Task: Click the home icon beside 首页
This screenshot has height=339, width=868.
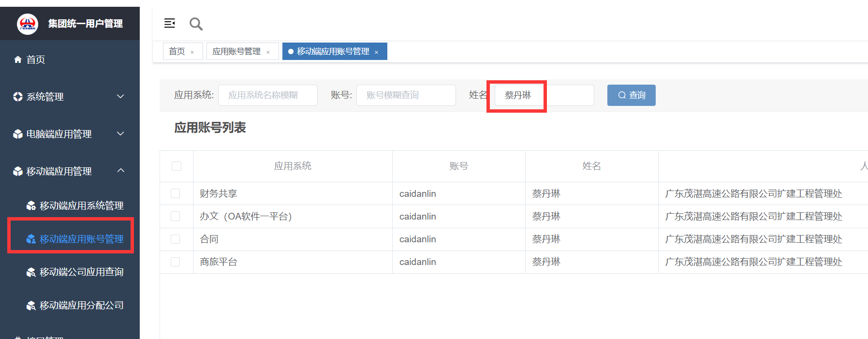Action: (x=18, y=59)
